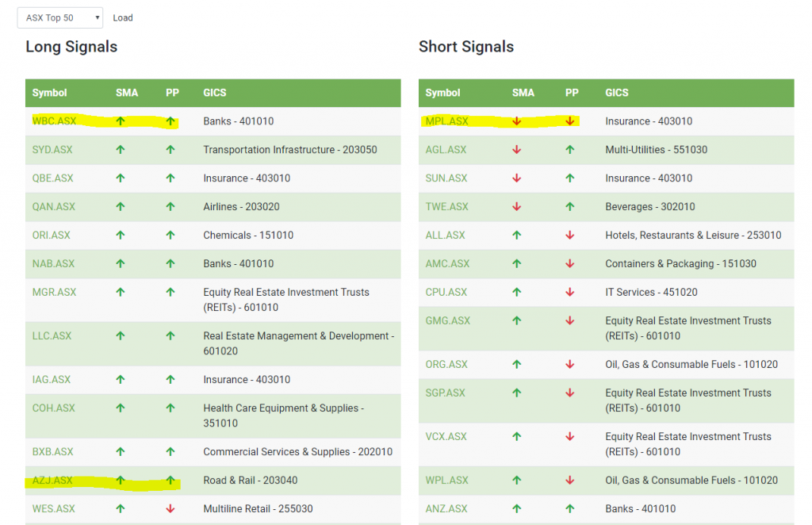Open the BXB.ASX symbol link

tap(53, 451)
